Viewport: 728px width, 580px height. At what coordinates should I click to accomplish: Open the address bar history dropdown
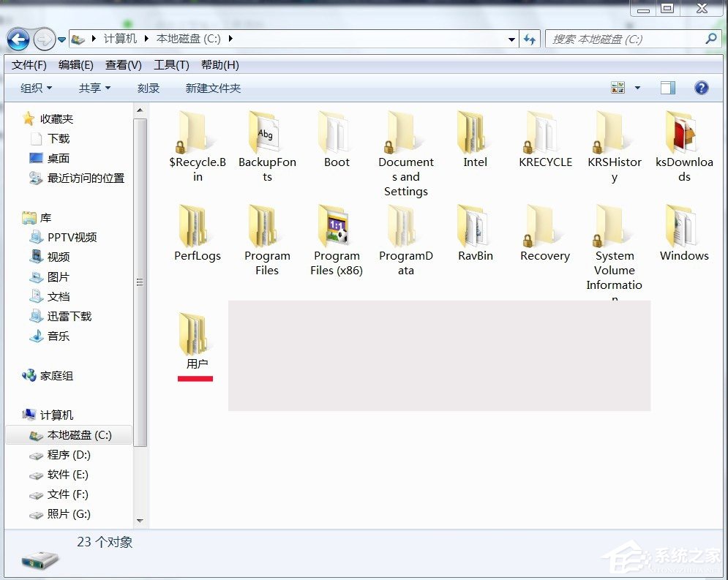click(x=511, y=39)
